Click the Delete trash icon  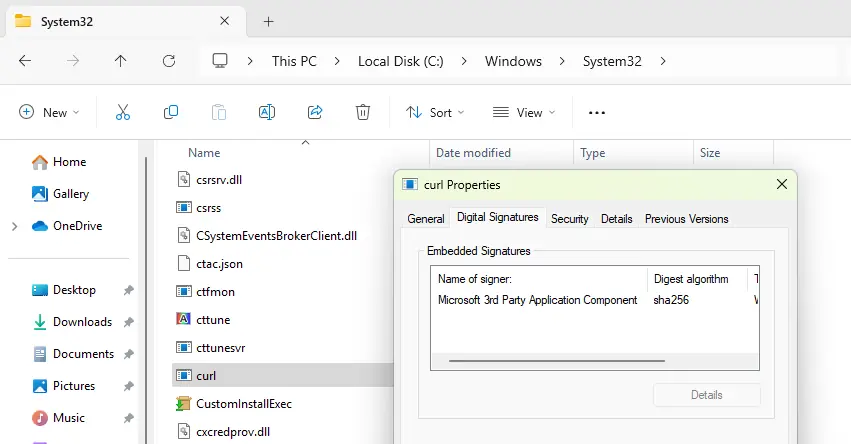363,112
